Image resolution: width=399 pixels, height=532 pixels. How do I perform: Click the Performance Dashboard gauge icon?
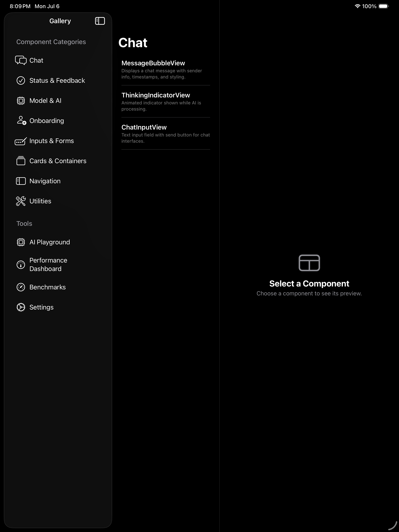pyautogui.click(x=21, y=265)
